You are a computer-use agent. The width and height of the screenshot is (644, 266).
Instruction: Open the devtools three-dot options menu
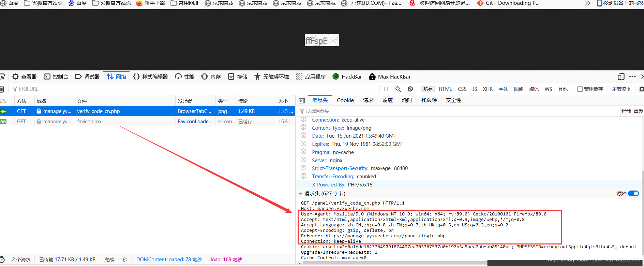pos(632,76)
